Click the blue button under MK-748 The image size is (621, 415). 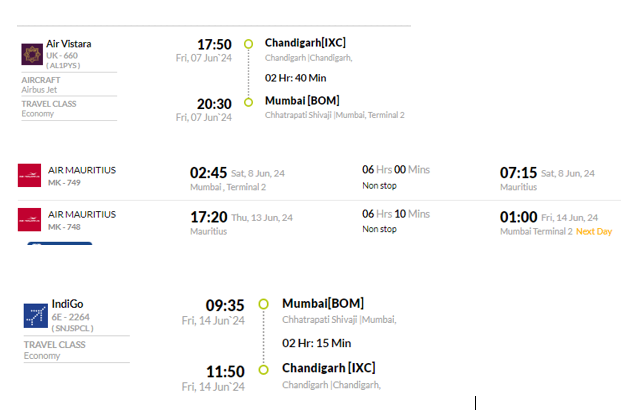(x=60, y=243)
